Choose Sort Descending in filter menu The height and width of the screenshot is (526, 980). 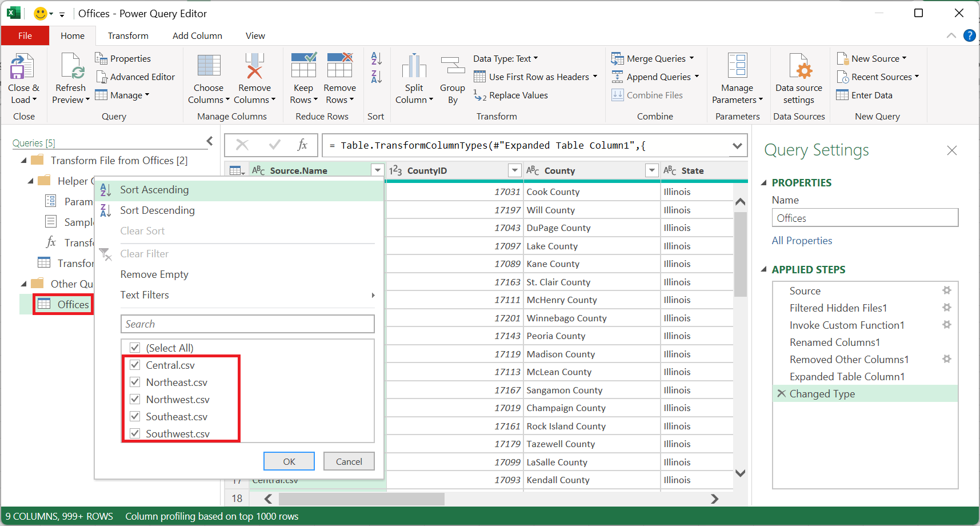point(239,210)
